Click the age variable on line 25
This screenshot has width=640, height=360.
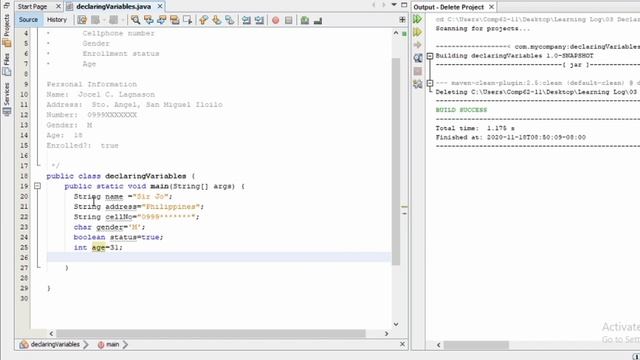coord(98,247)
